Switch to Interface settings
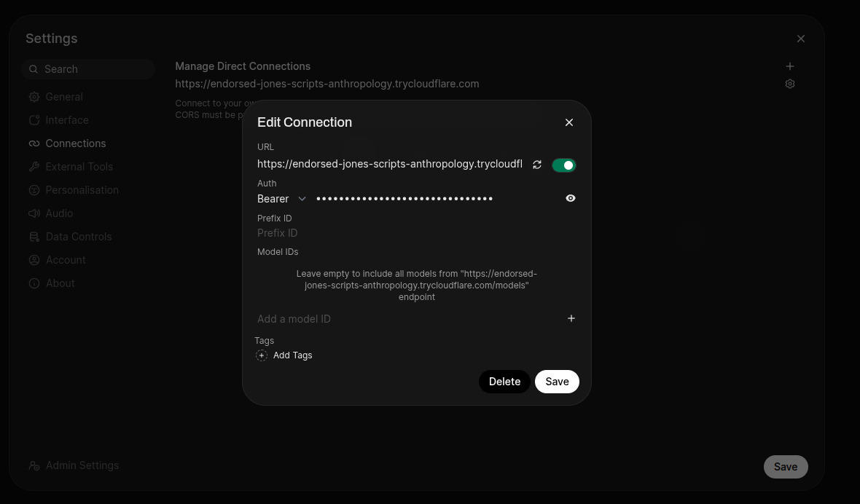This screenshot has height=504, width=860. pyautogui.click(x=34, y=120)
